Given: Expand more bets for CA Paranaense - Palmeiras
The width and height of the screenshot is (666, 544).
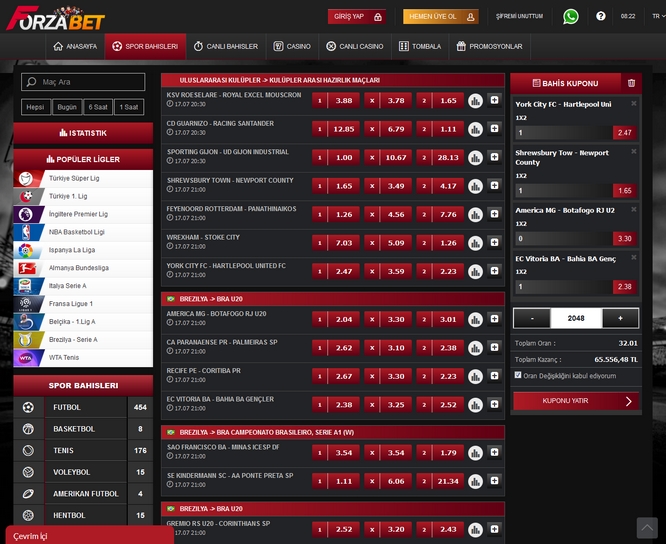Looking at the screenshot, I should [x=494, y=347].
